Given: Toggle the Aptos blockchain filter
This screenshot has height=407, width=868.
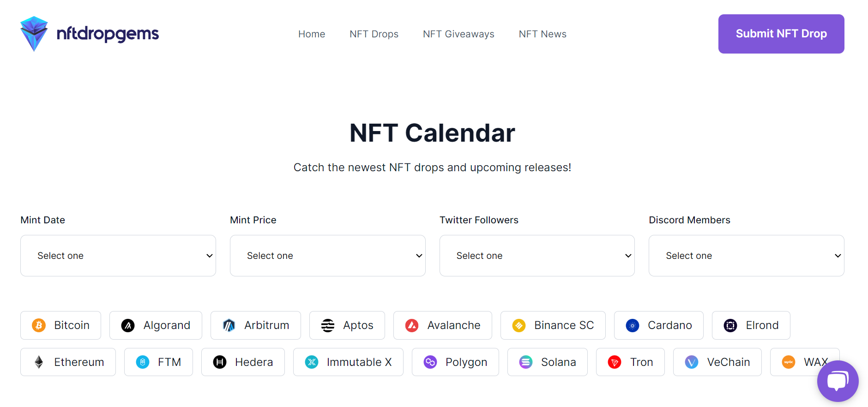Looking at the screenshot, I should (328, 325).
